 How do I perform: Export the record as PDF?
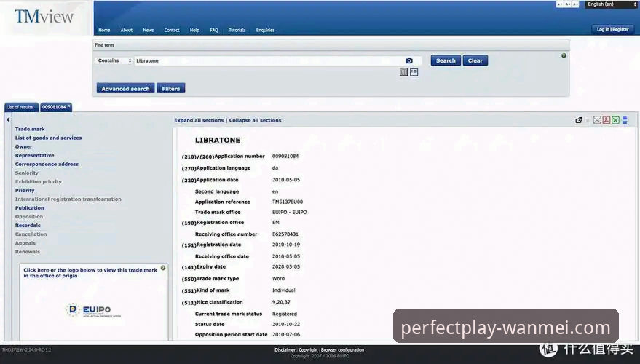point(606,120)
